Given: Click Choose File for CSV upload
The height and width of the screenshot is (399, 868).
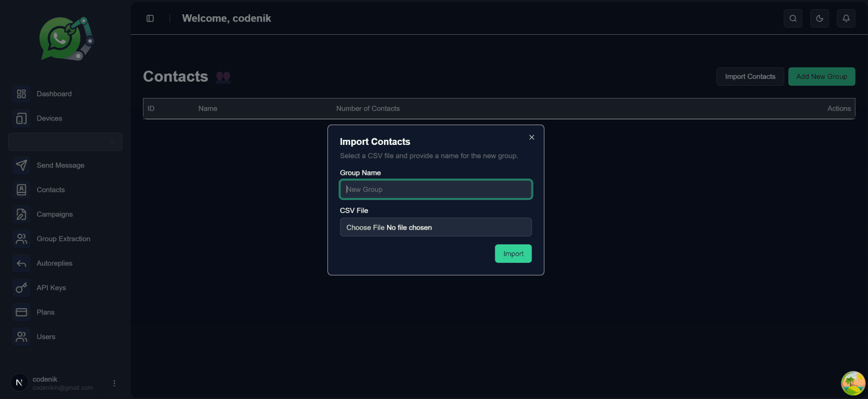Looking at the screenshot, I should point(366,228).
